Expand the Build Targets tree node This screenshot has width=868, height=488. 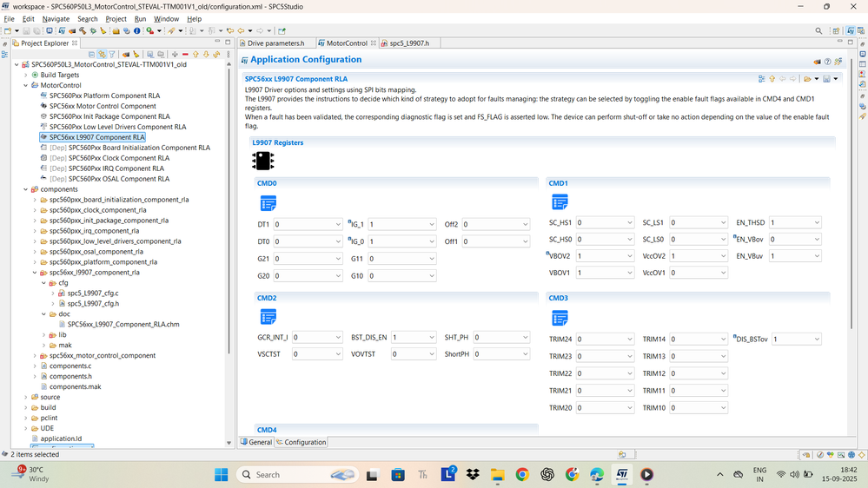[x=25, y=75]
